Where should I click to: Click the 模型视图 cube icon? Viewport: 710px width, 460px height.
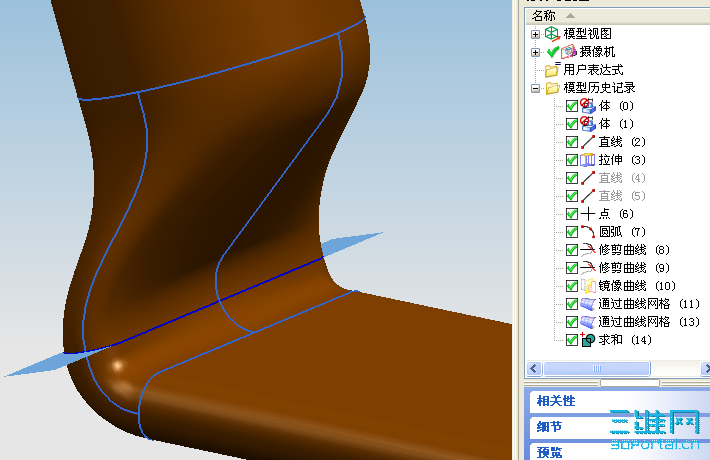tap(552, 34)
